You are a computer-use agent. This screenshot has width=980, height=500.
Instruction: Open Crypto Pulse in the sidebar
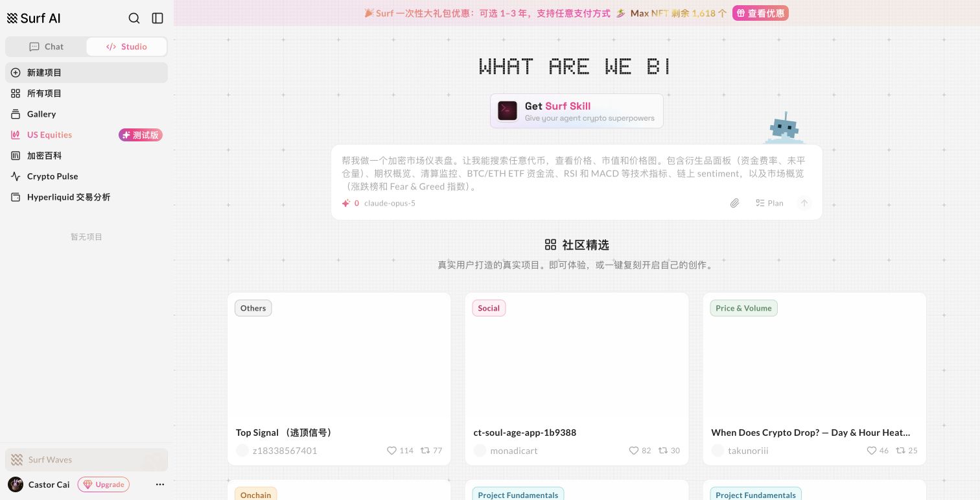pos(86,176)
